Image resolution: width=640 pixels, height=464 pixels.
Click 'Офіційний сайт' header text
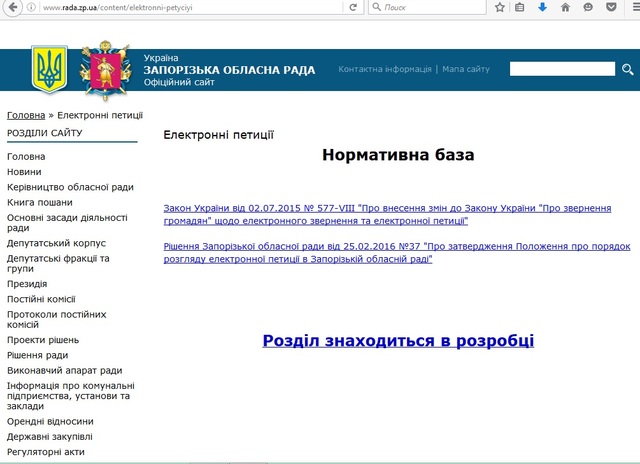[179, 82]
